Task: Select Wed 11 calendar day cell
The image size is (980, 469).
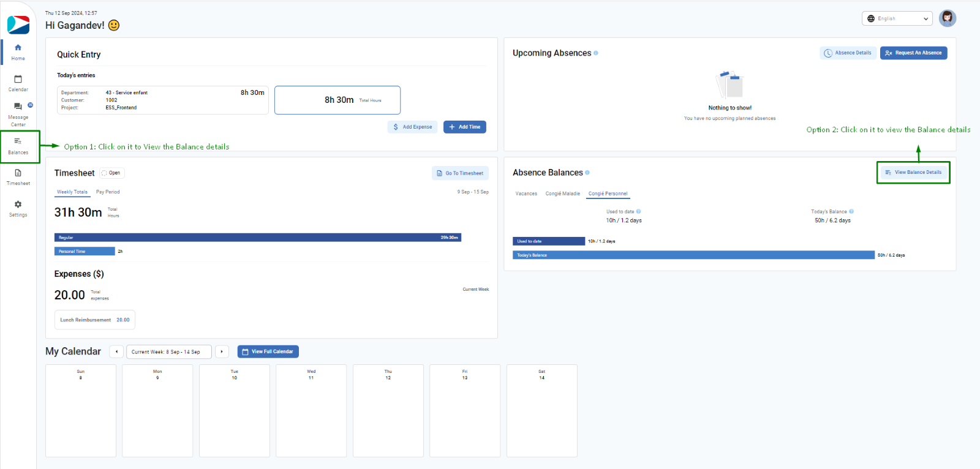Action: pos(311,411)
